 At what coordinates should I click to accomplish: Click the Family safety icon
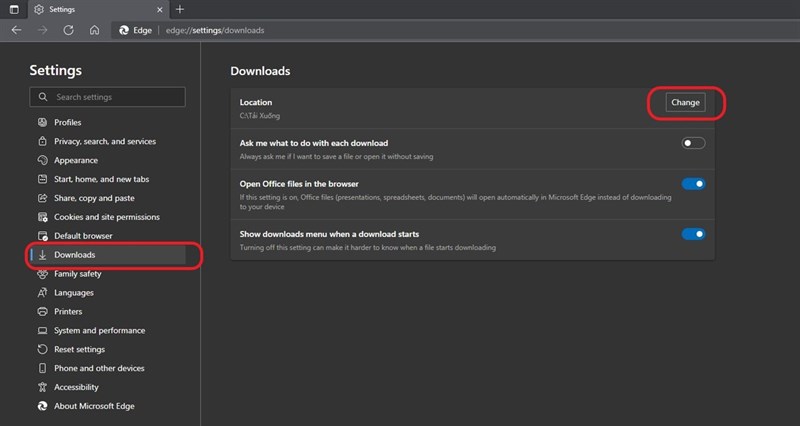[42, 274]
